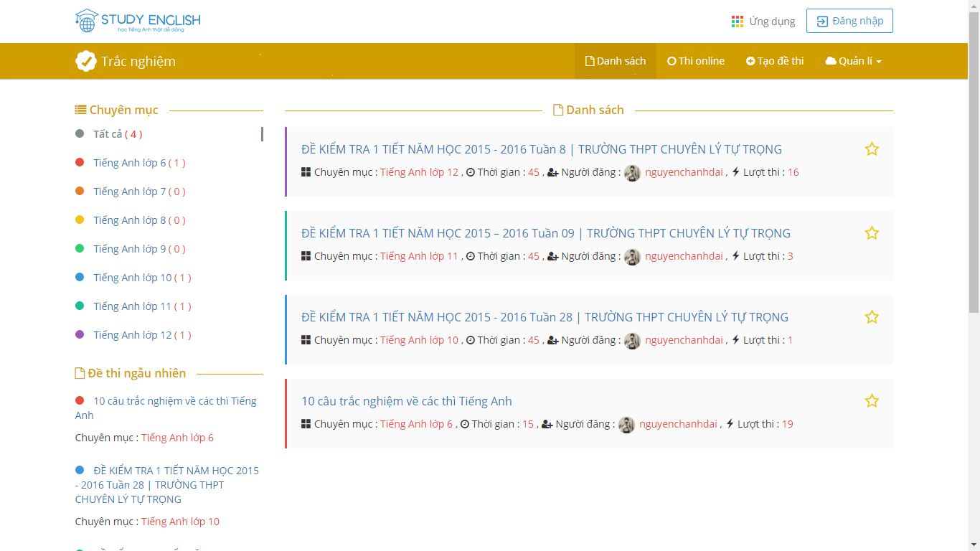
Task: Click the Study English logo
Action: click(x=138, y=22)
